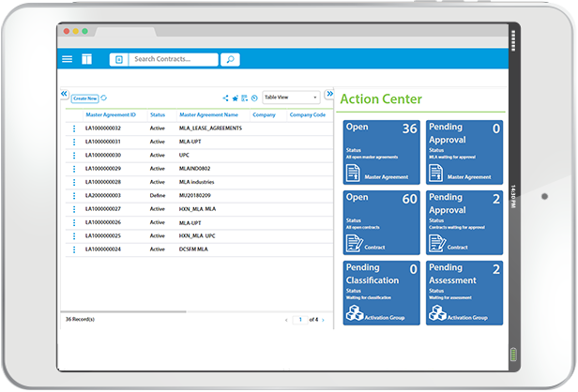This screenshot has height=392, width=578.
Task: Open the hamburger navigation menu
Action: 67,59
